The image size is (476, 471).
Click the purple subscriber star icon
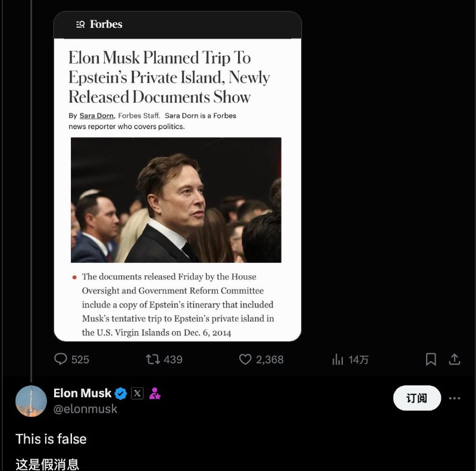coord(155,393)
